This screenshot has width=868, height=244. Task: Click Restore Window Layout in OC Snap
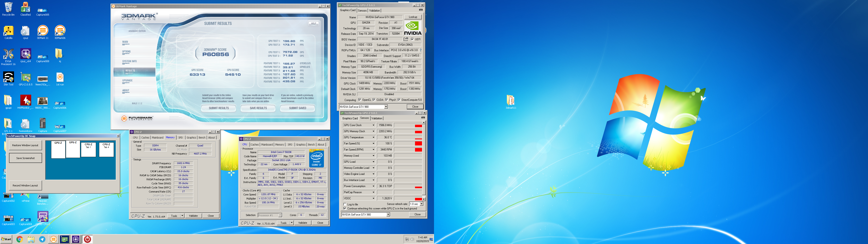[26, 145]
